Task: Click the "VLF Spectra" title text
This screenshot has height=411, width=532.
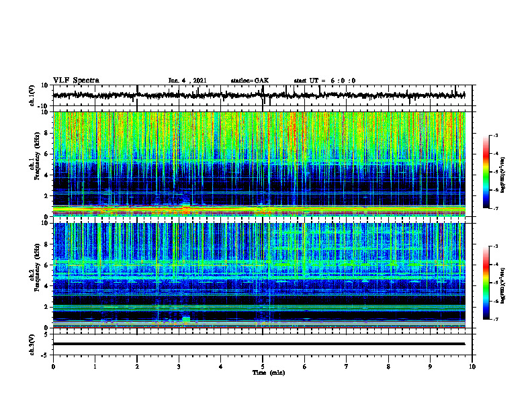Action: [76, 81]
